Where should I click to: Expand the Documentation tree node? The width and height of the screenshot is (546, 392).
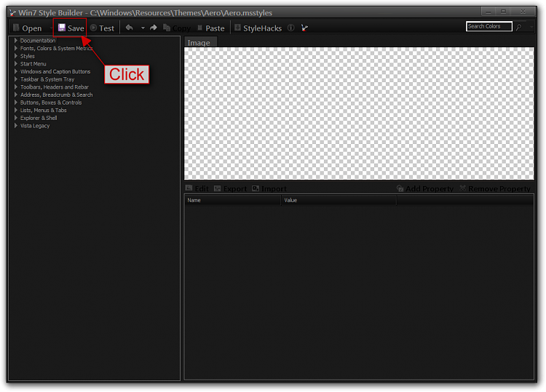pyautogui.click(x=16, y=41)
